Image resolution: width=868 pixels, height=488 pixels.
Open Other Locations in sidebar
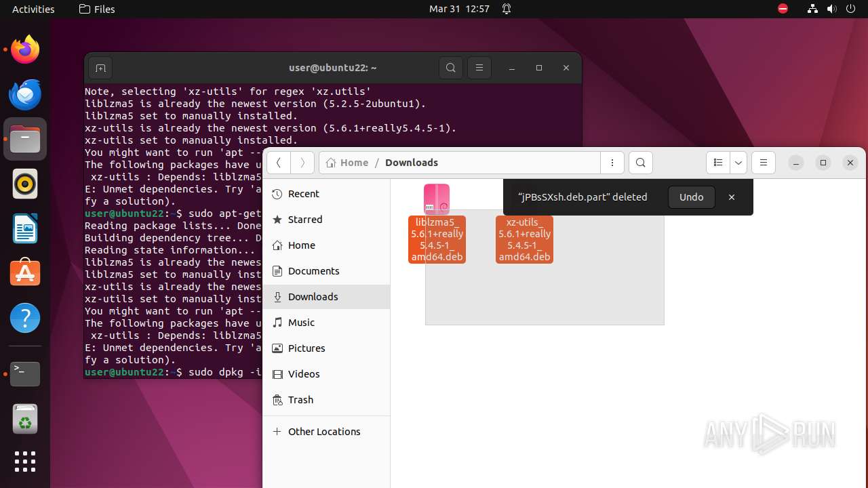[326, 432]
